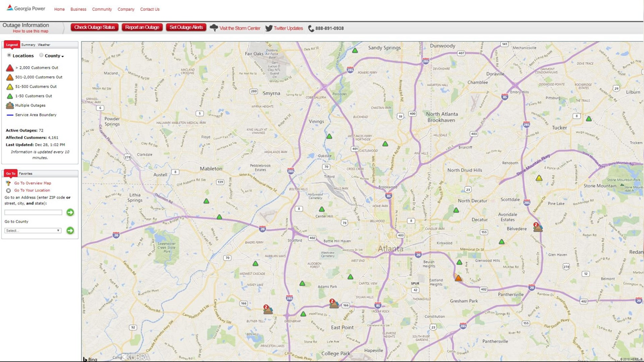
Task: Open the Business menu item
Action: 79,9
